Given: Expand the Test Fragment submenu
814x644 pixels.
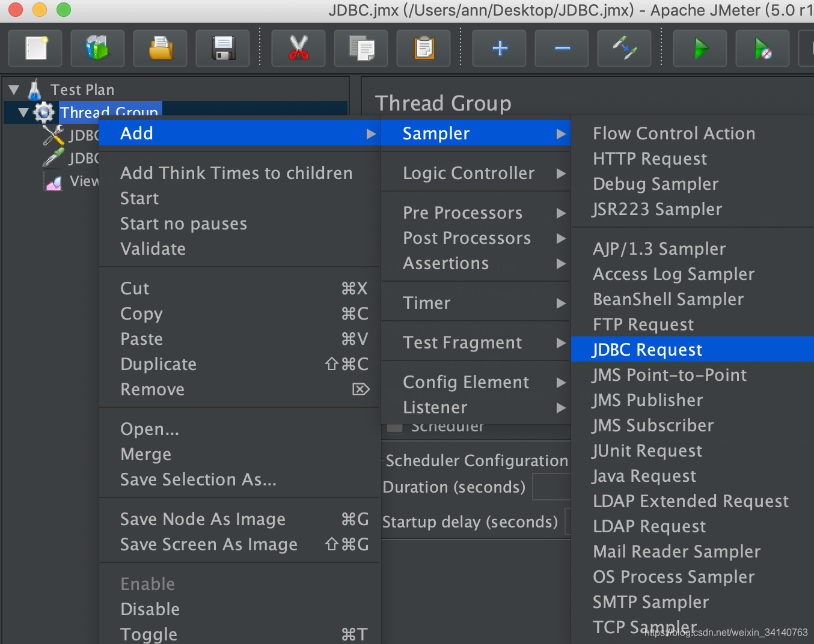Looking at the screenshot, I should coord(476,342).
